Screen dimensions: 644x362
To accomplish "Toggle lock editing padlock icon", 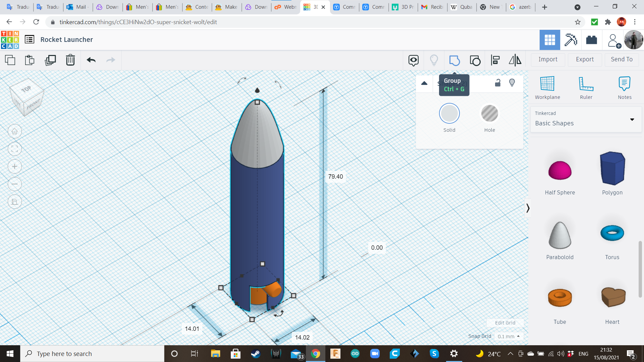I will [x=498, y=83].
